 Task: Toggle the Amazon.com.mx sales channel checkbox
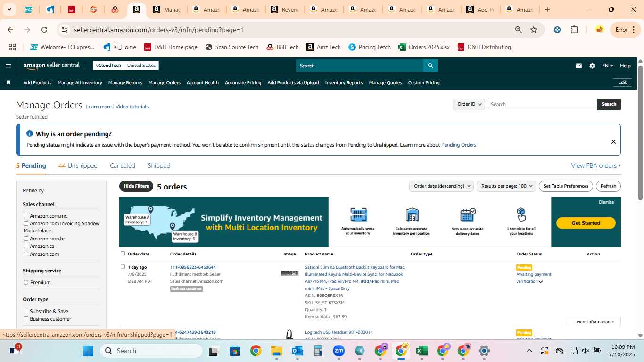click(26, 216)
